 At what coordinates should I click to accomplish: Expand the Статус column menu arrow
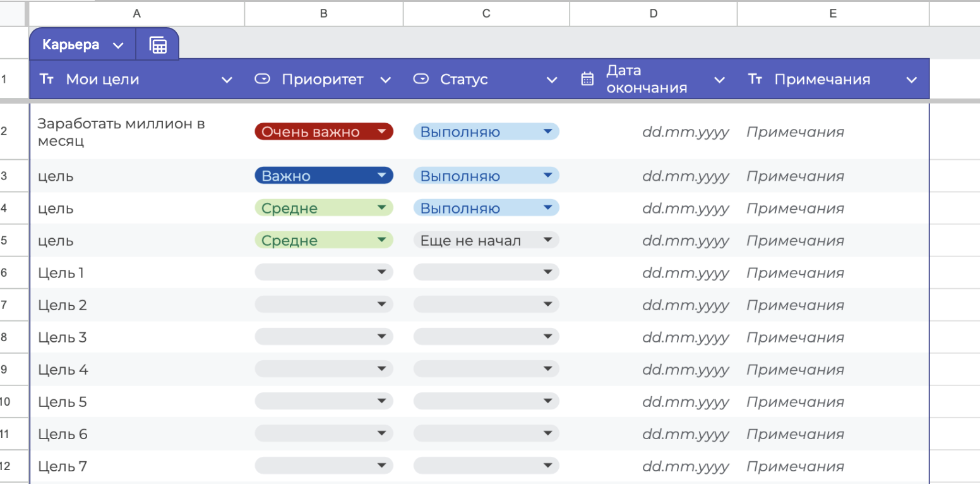[x=552, y=80]
